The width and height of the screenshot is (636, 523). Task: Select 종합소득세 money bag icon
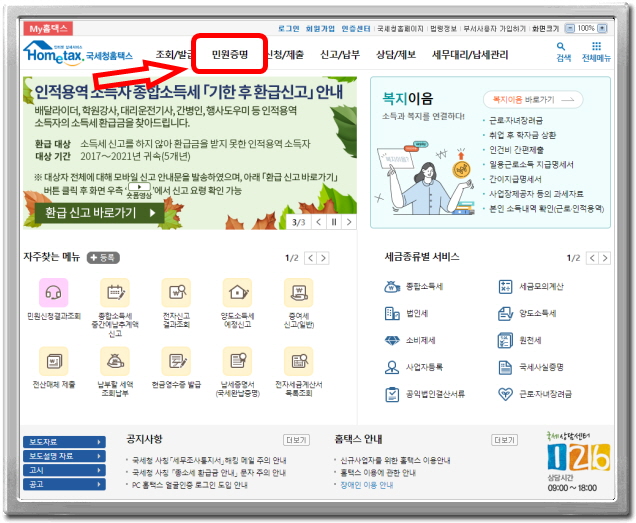point(392,286)
